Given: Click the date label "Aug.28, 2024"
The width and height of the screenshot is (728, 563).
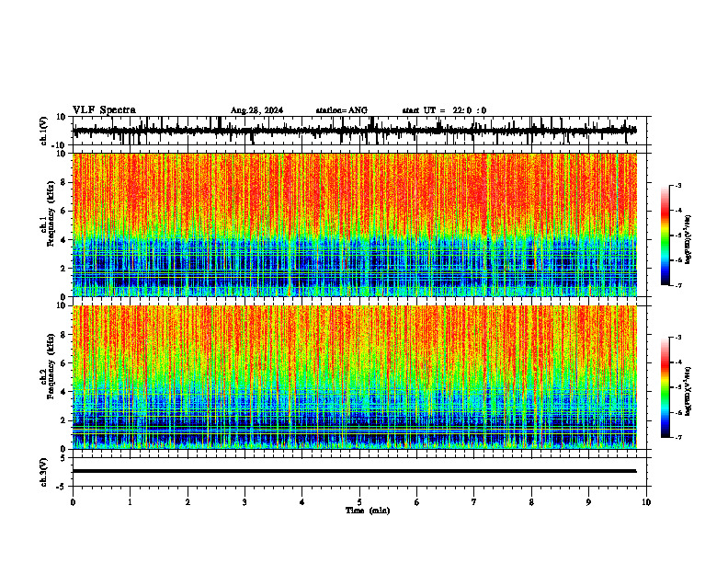Looking at the screenshot, I should pos(256,110).
